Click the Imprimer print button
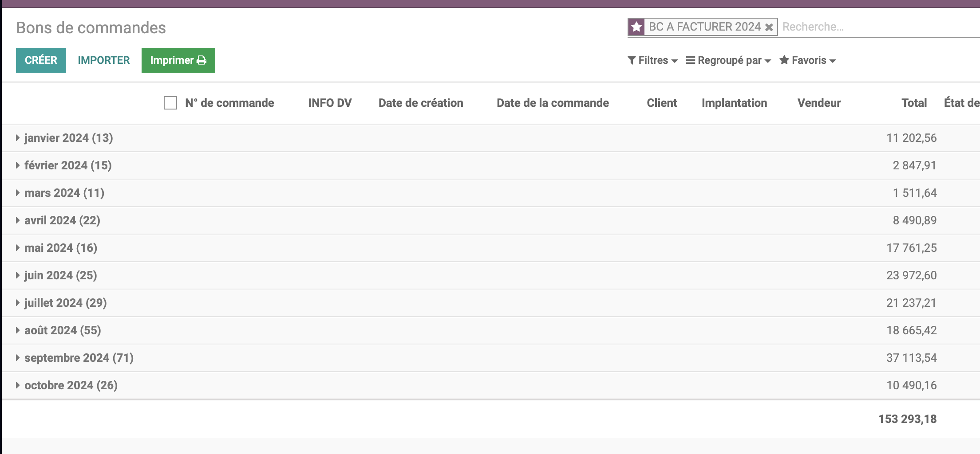The image size is (980, 454). pos(178,60)
